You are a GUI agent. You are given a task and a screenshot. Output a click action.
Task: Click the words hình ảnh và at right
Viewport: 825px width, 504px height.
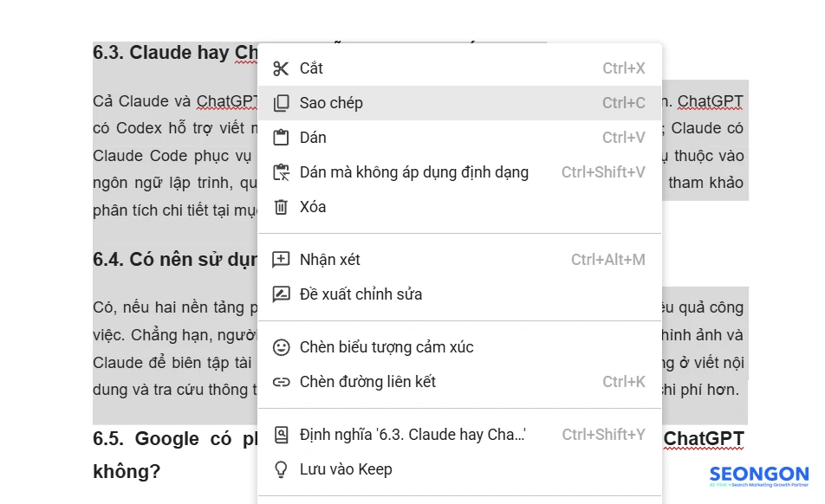coord(702,335)
